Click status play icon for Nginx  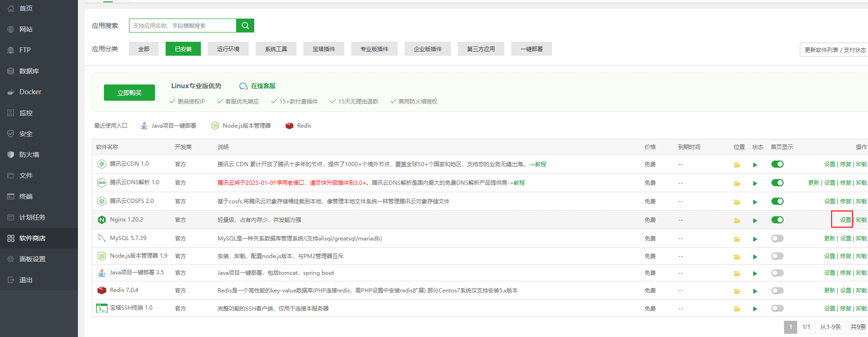pyautogui.click(x=755, y=220)
